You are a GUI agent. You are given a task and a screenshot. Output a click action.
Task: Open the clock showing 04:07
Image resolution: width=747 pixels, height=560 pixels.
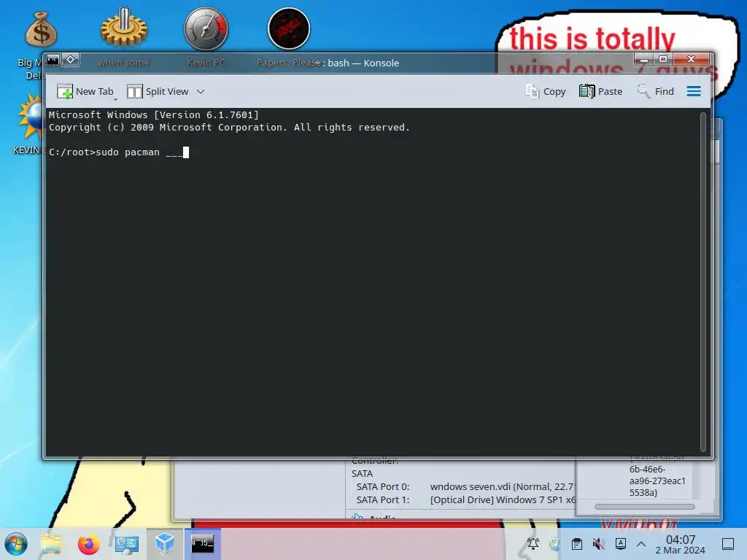(x=681, y=544)
